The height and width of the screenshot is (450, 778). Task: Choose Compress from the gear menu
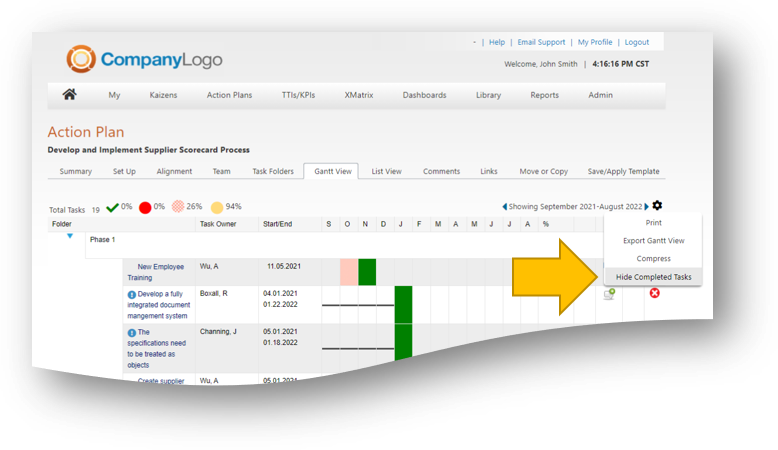(x=653, y=259)
